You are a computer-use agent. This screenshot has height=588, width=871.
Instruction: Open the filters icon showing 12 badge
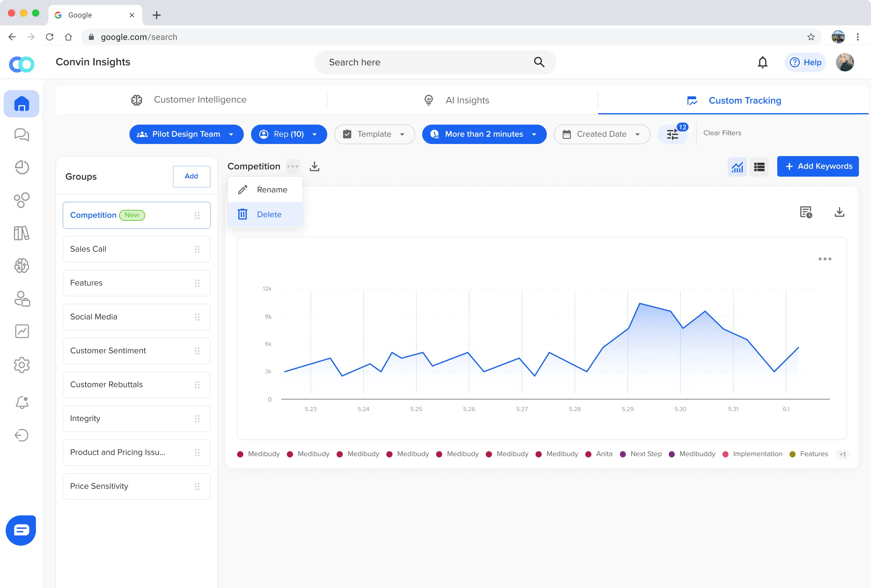673,134
